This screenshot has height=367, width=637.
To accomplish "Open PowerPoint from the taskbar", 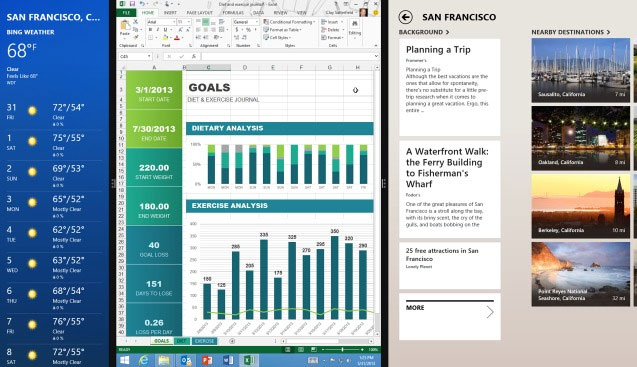I will coord(207,360).
